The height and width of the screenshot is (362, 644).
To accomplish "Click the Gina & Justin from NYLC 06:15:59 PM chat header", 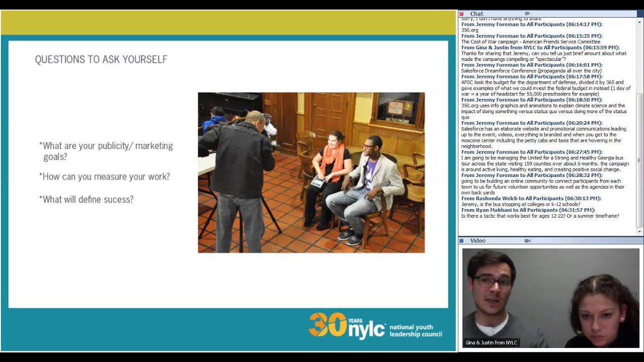I will [x=540, y=48].
